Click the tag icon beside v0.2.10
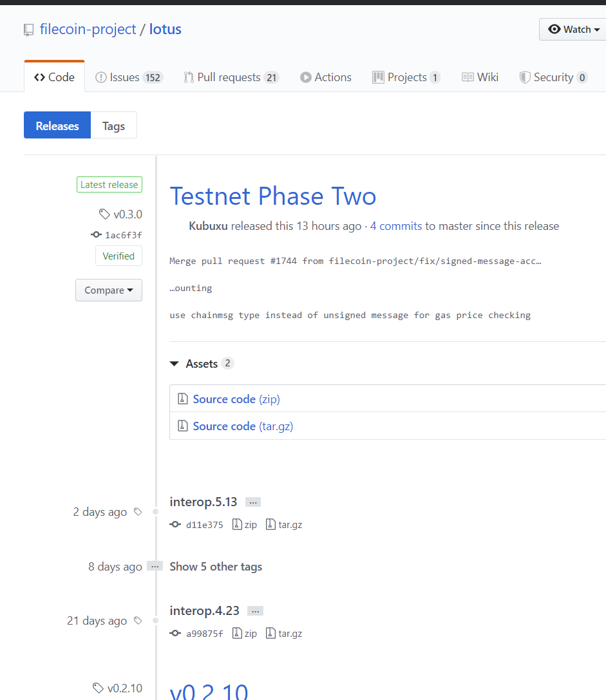This screenshot has width=606, height=700. [98, 688]
